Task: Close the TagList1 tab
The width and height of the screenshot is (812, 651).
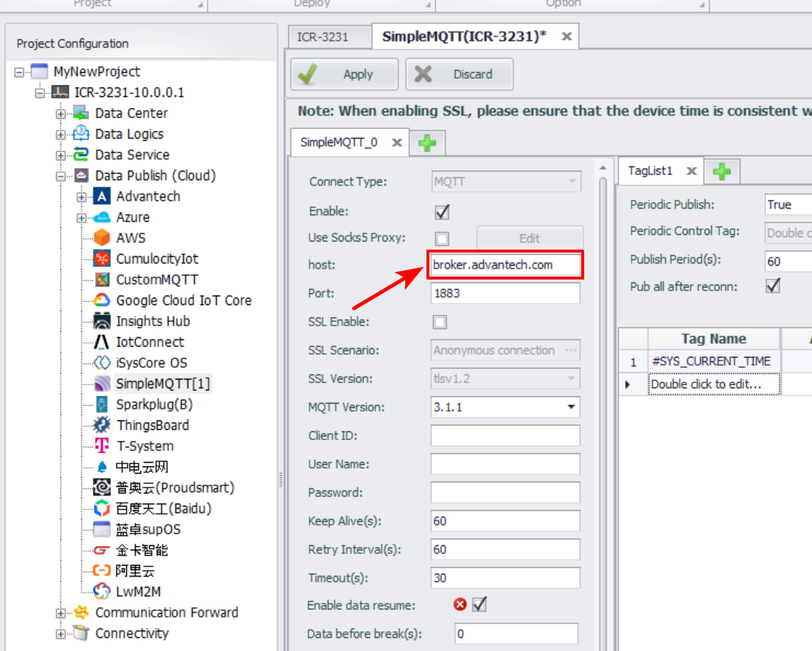Action: pos(692,172)
